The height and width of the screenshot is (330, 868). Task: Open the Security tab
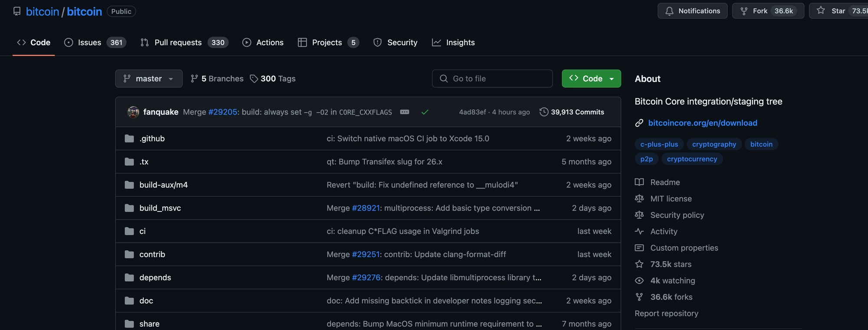point(395,43)
